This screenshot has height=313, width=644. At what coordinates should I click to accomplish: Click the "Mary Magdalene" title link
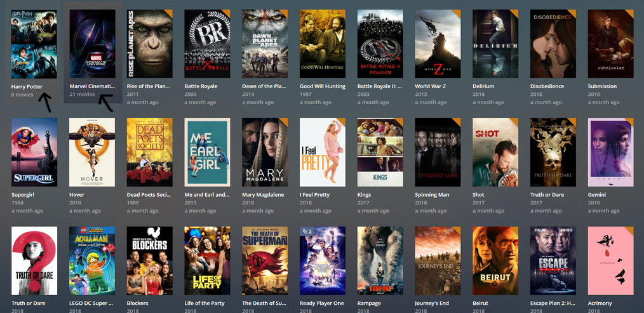pyautogui.click(x=263, y=195)
